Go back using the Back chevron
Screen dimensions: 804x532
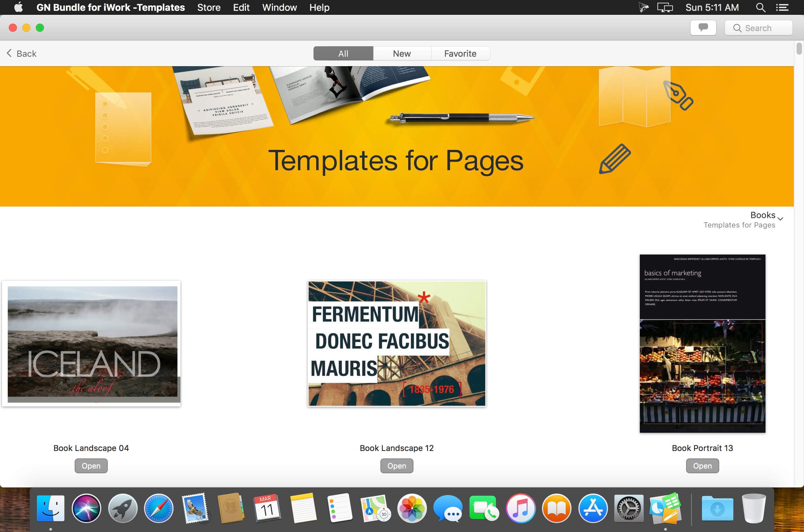pos(21,53)
